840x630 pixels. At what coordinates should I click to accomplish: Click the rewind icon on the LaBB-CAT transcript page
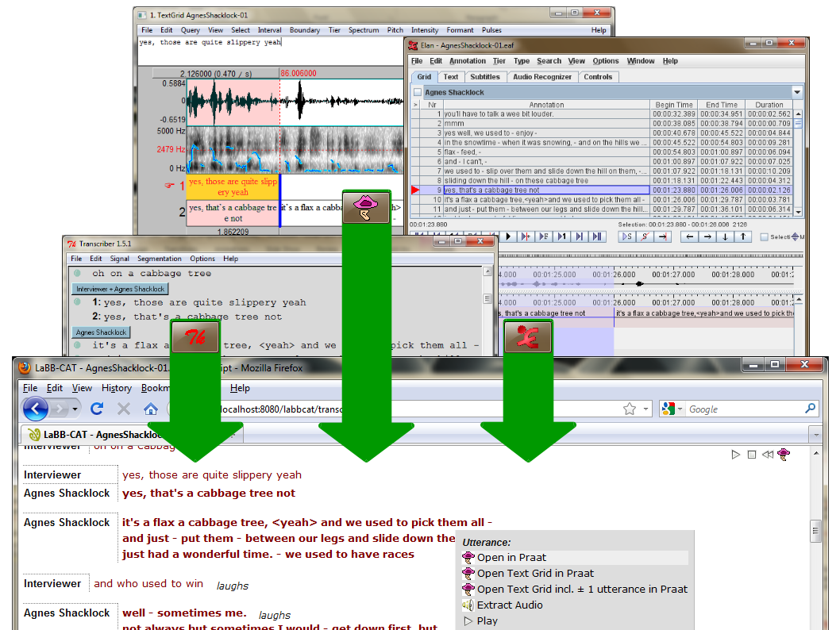pyautogui.click(x=768, y=454)
